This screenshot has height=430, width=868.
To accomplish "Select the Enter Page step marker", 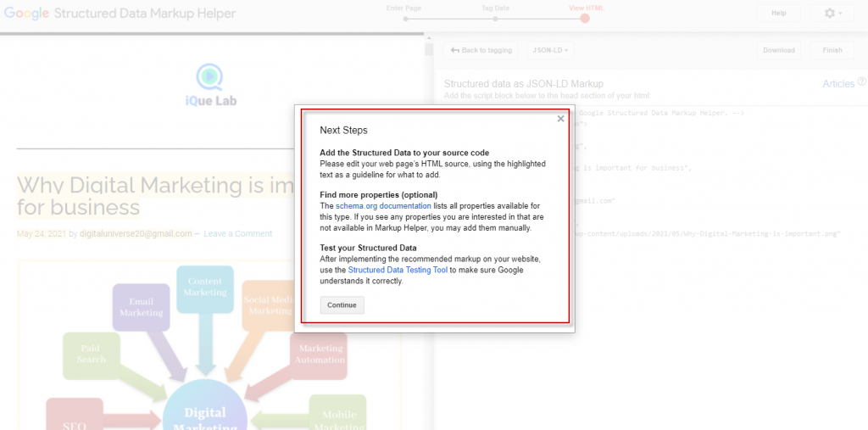I will tap(406, 19).
